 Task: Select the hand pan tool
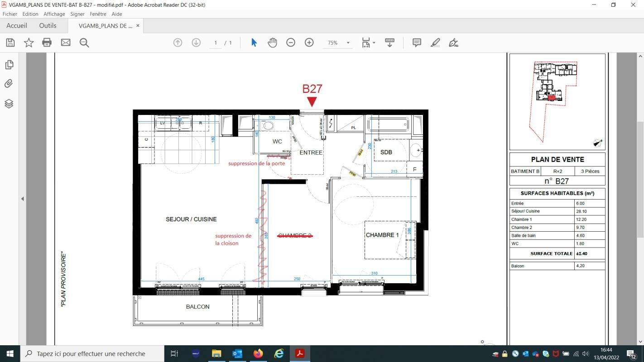pos(272,43)
